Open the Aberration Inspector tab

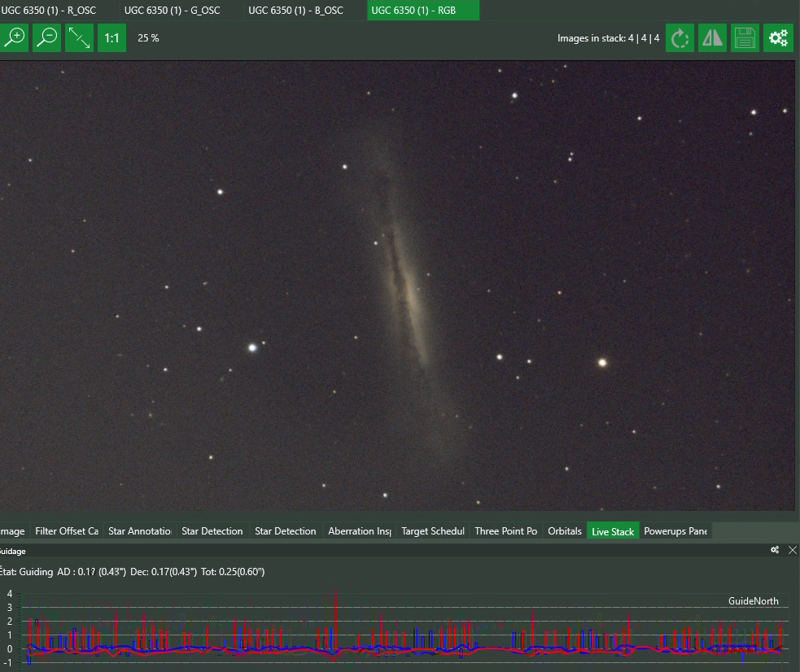[x=360, y=530]
